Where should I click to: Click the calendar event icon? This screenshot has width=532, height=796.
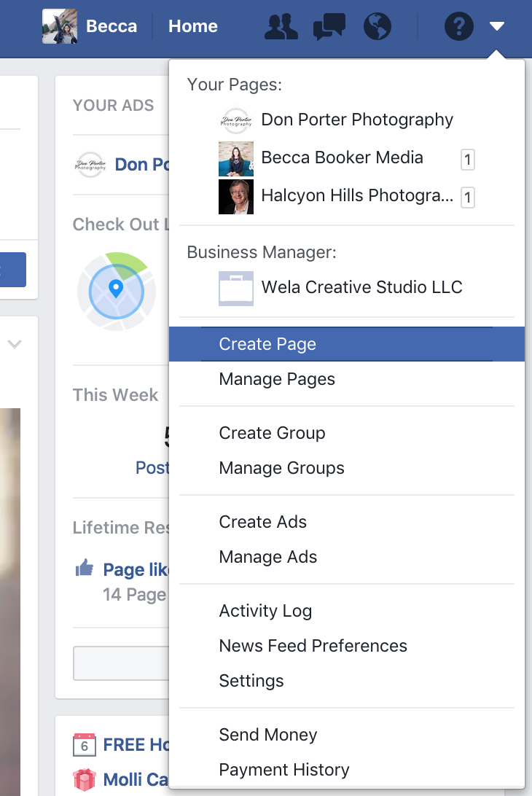85,745
